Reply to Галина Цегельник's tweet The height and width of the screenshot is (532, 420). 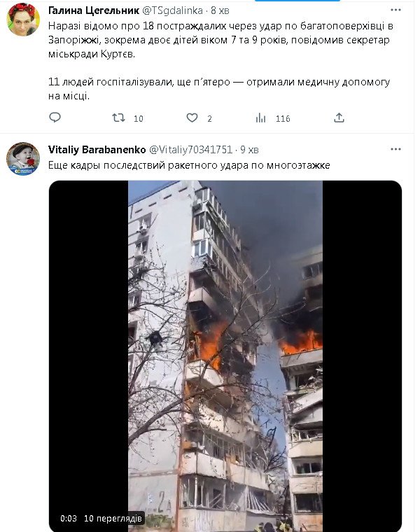click(x=55, y=118)
